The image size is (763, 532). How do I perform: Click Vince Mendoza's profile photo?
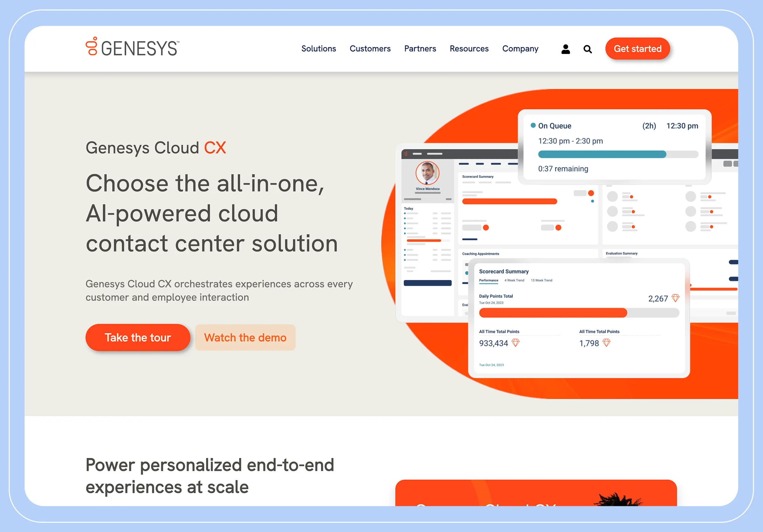point(427,173)
